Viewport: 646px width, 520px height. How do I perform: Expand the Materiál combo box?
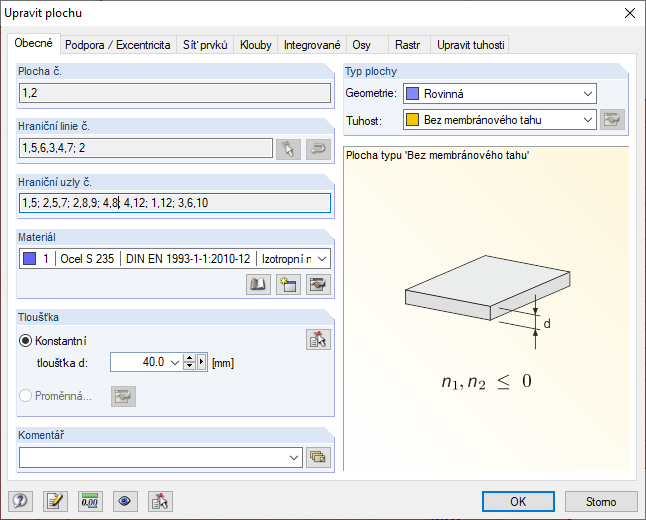(x=175, y=259)
